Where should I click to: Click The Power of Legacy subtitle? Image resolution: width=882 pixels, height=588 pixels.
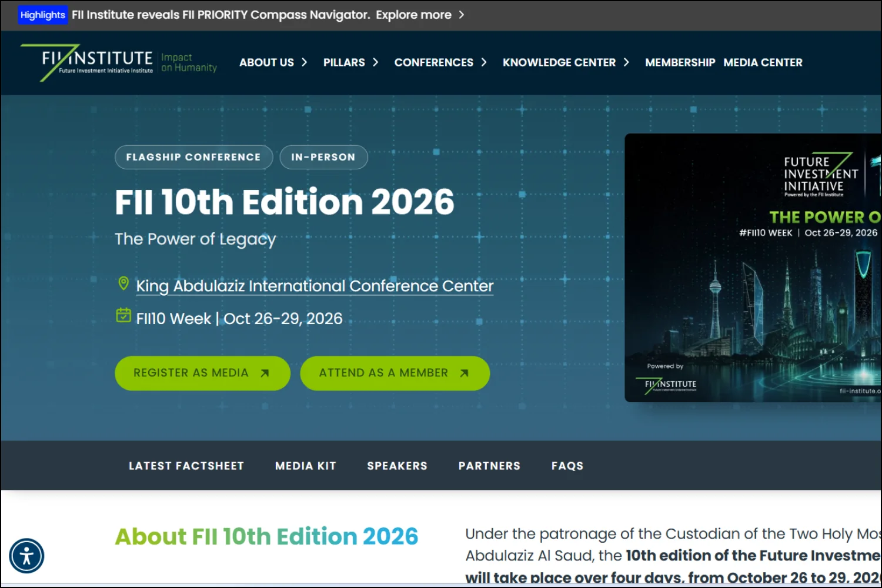pos(195,239)
